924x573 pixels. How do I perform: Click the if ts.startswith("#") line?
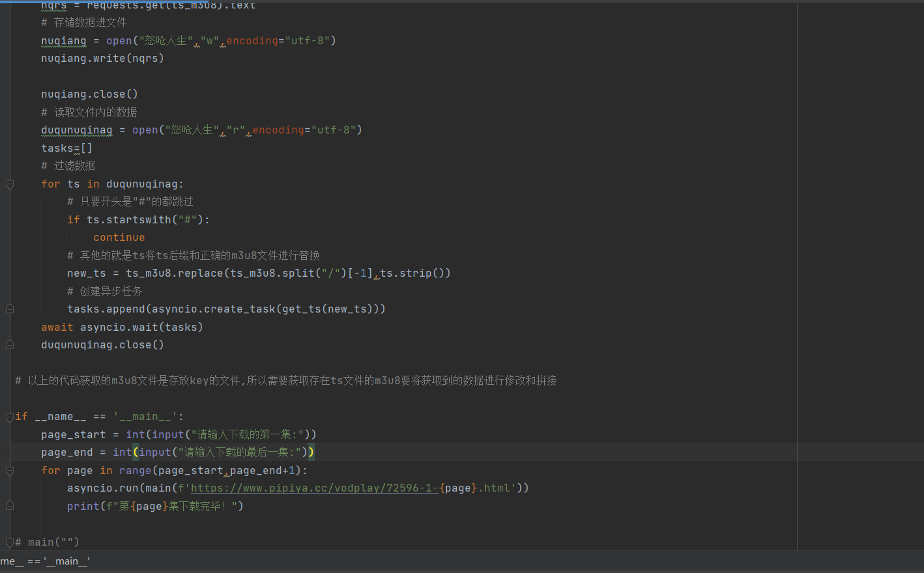point(138,219)
